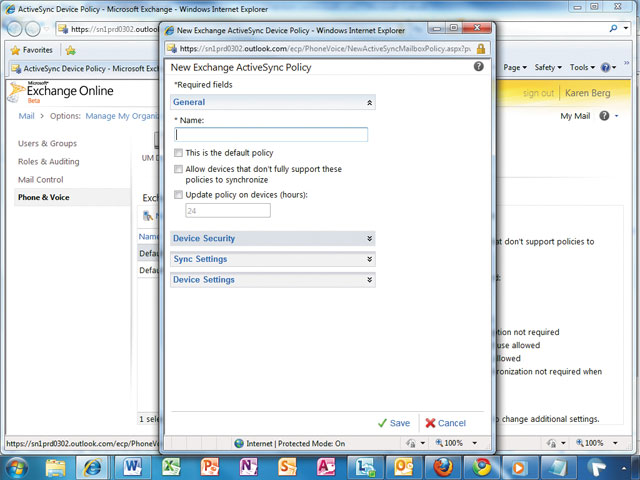Open PowerPoint from the taskbar
This screenshot has height=480, width=640.
[x=210, y=466]
